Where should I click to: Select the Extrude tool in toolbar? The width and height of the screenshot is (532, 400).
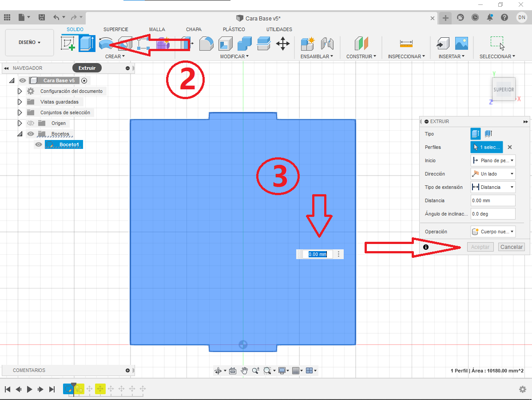[x=87, y=44]
